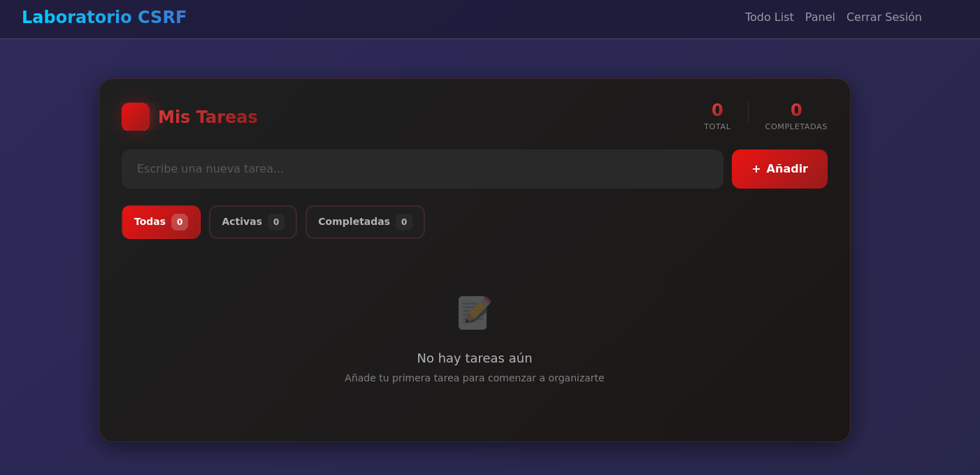Click the Laboratorio CSRF site title
The image size is (980, 475).
point(104,17)
